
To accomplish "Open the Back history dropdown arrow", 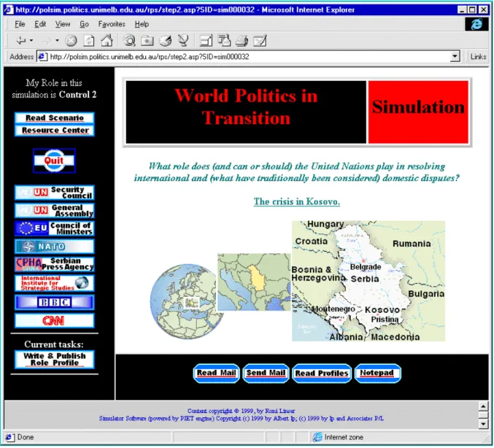I will (x=31, y=41).
